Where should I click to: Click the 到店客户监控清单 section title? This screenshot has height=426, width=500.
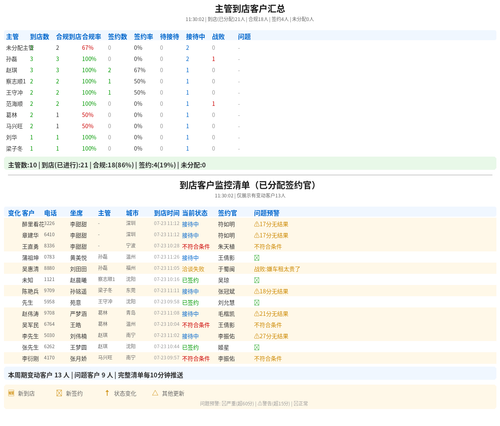point(248,185)
